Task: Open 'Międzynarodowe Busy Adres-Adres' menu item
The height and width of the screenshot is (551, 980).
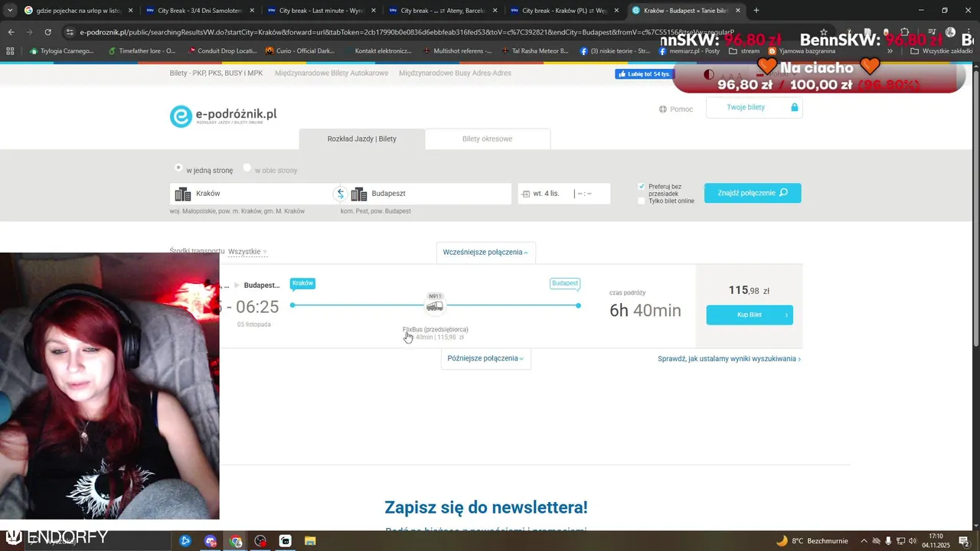Action: (x=455, y=73)
